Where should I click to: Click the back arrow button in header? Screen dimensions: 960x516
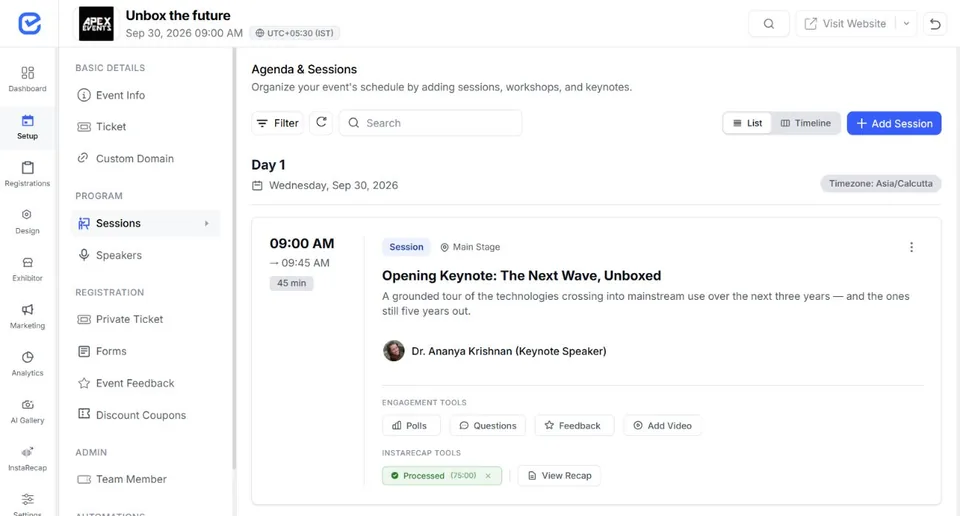[x=935, y=24]
